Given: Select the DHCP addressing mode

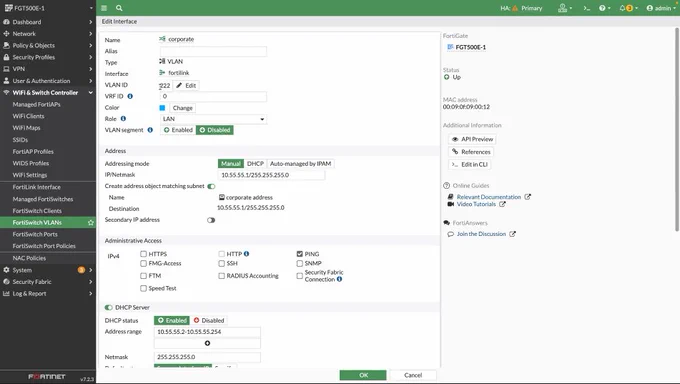Looking at the screenshot, I should pos(255,164).
